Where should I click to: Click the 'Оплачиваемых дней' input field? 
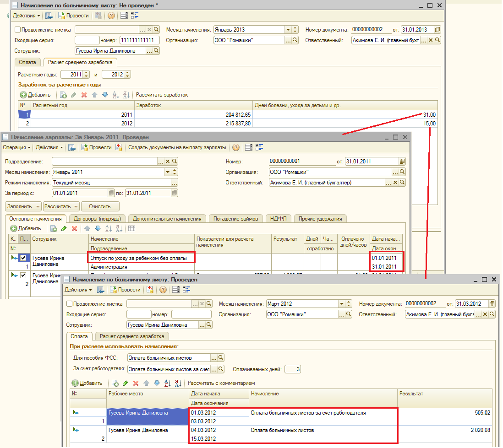tap(293, 369)
